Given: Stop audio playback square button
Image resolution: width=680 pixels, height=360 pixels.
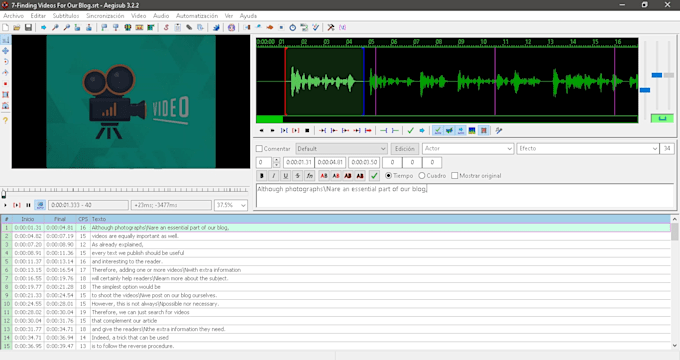Looking at the screenshot, I should click(x=307, y=131).
